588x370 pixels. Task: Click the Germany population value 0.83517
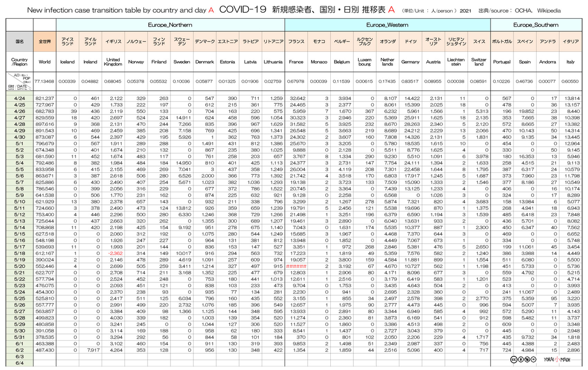410,82
